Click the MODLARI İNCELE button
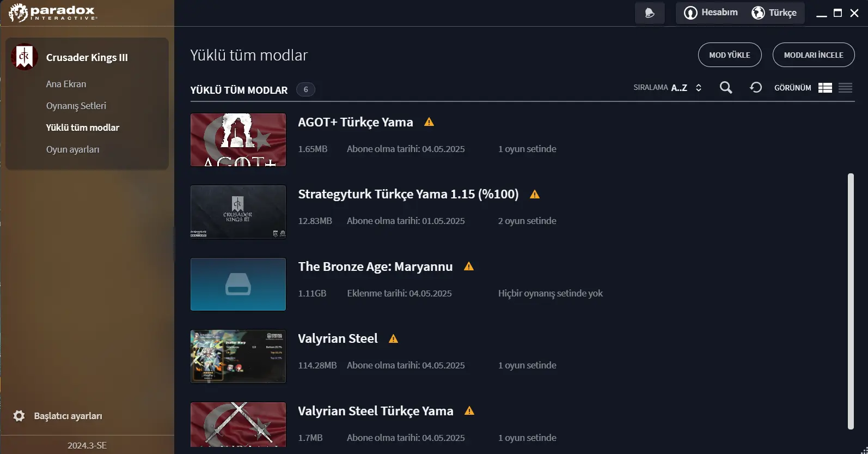 [814, 55]
